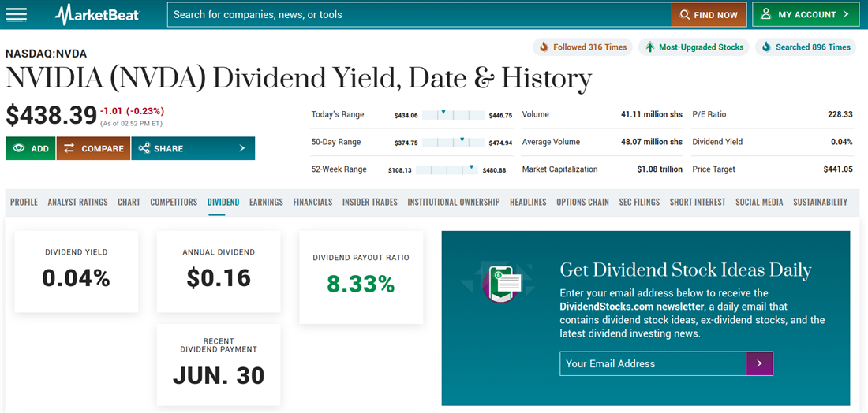
Task: Expand the Share button chevron
Action: 241,148
